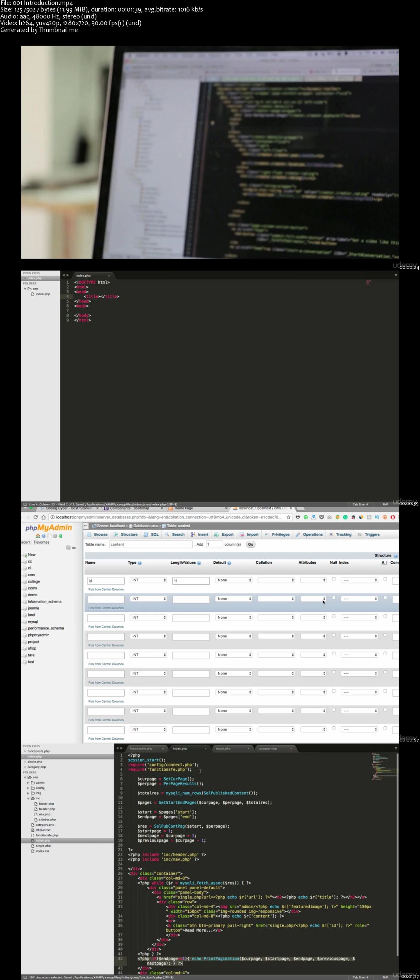Click the minimap in the session_start editor
The width and height of the screenshot is (420, 980).
pos(383,766)
